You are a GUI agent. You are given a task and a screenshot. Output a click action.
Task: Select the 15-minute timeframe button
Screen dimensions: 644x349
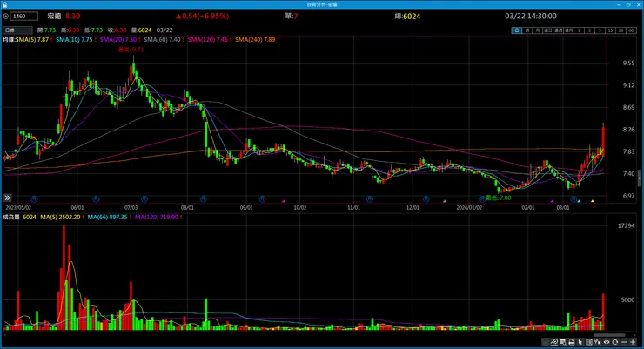pyautogui.click(x=611, y=30)
